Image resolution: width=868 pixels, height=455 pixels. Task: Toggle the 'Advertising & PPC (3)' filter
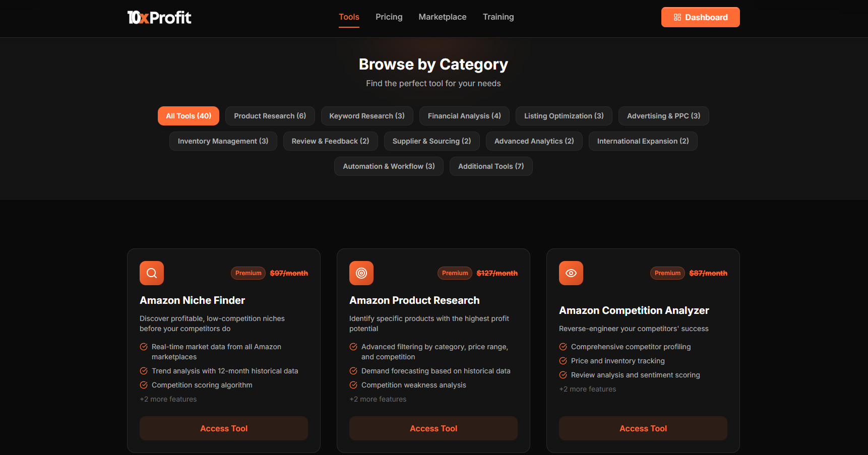pos(663,115)
